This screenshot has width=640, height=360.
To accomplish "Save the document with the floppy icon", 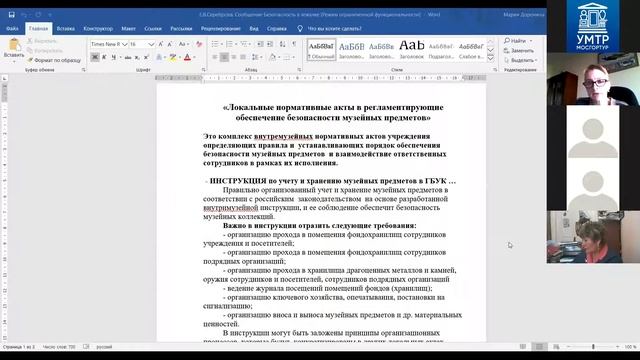I will pyautogui.click(x=11, y=15).
